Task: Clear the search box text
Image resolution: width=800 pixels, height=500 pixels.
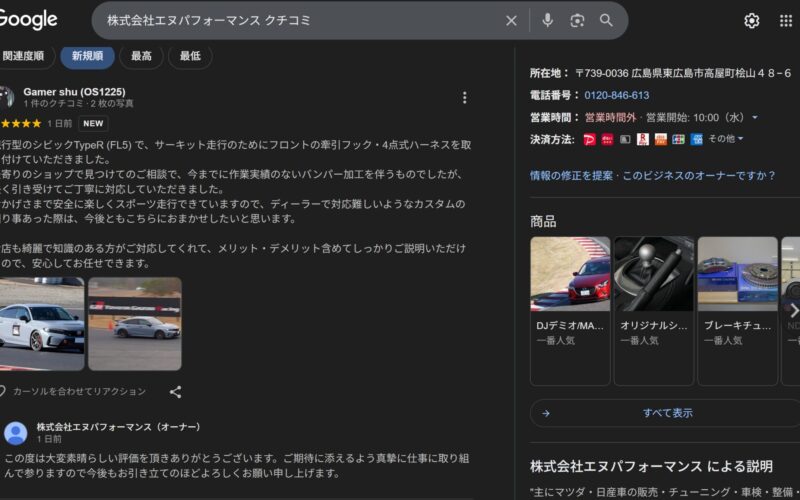Action: pyautogui.click(x=511, y=20)
